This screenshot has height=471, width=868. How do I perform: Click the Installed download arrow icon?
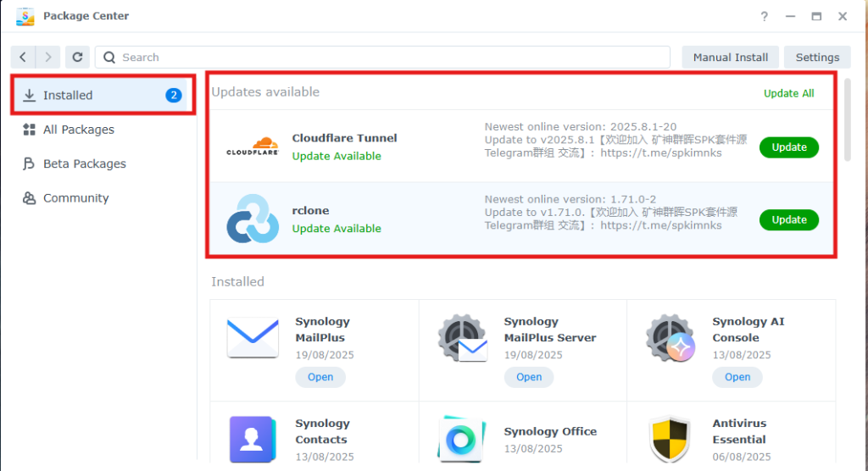pos(30,95)
